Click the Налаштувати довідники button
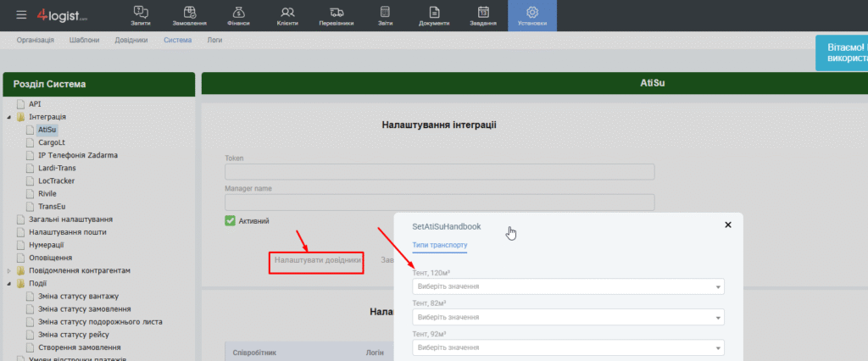 319,259
